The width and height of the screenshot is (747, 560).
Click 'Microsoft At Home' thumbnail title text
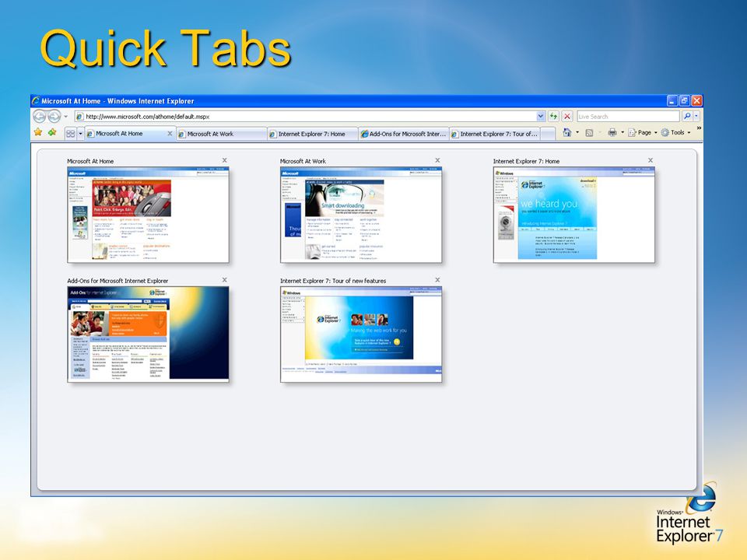90,162
